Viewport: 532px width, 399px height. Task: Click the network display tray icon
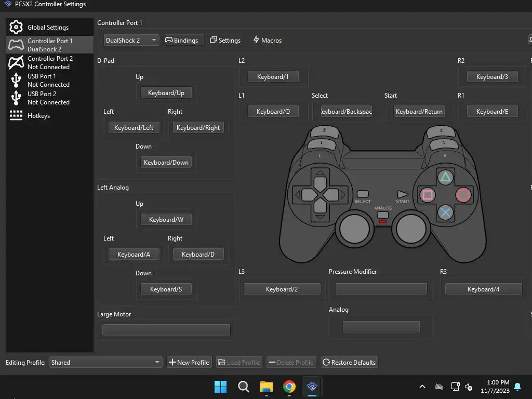(455, 387)
